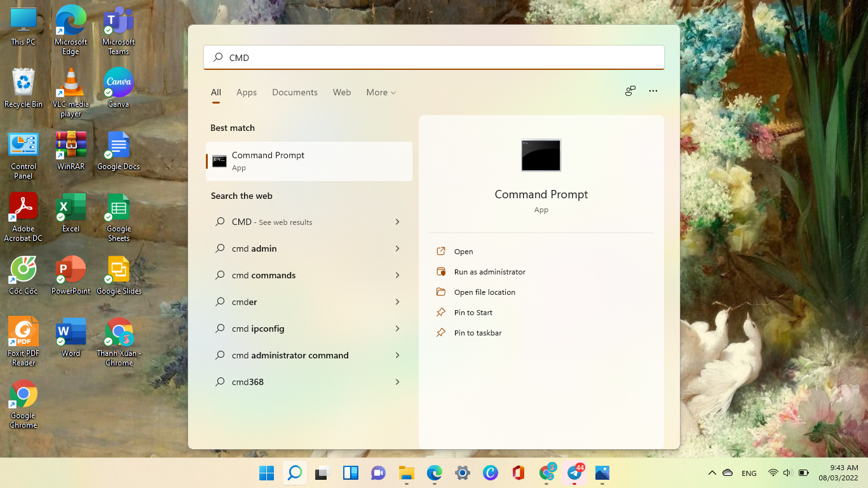Open search options three-dot menu
This screenshot has width=868, height=488.
click(653, 91)
